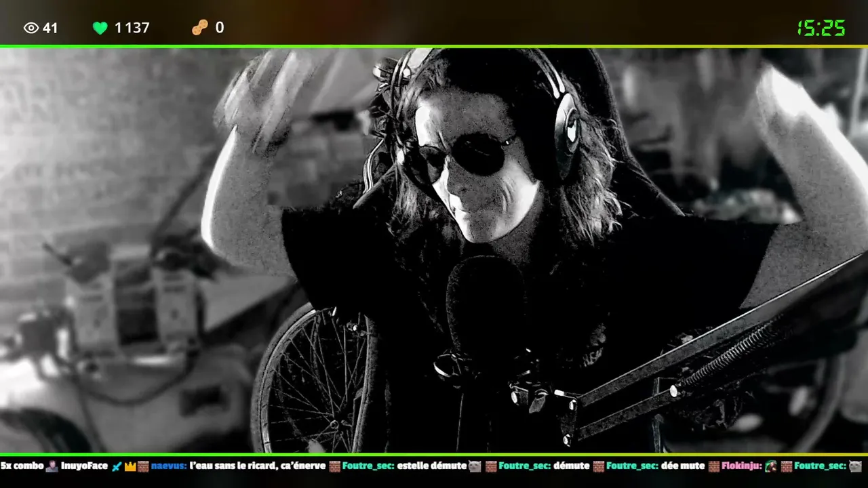Click the peanut count "0"
Viewport: 868px width, 488px height.
[220, 28]
